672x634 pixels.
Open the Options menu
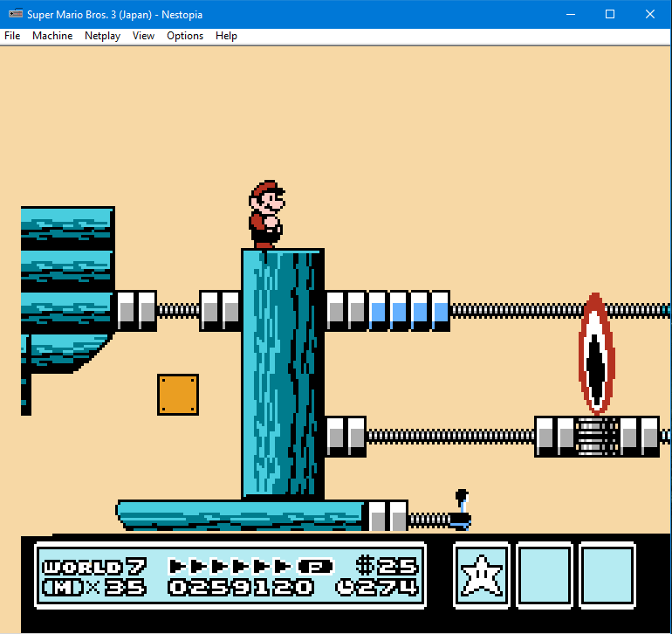tap(185, 36)
